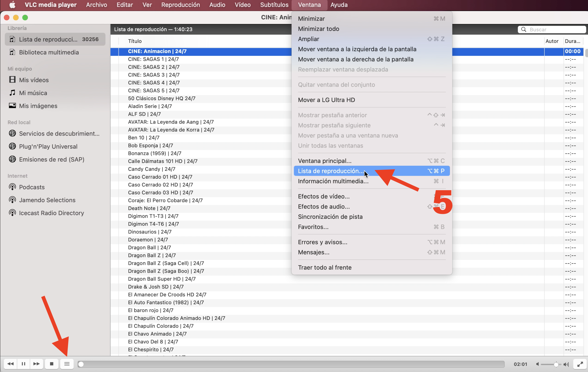This screenshot has width=588, height=372.
Task: Open the VLC media player menu
Action: pyautogui.click(x=51, y=5)
